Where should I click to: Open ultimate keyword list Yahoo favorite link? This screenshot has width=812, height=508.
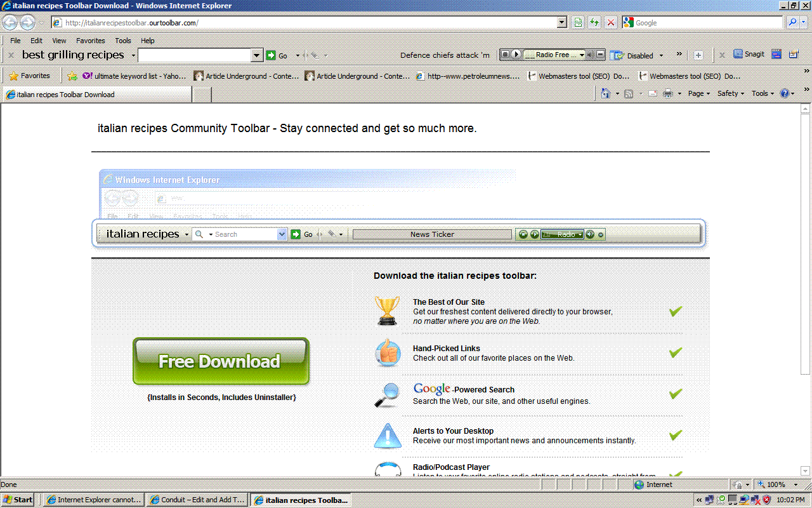point(135,76)
